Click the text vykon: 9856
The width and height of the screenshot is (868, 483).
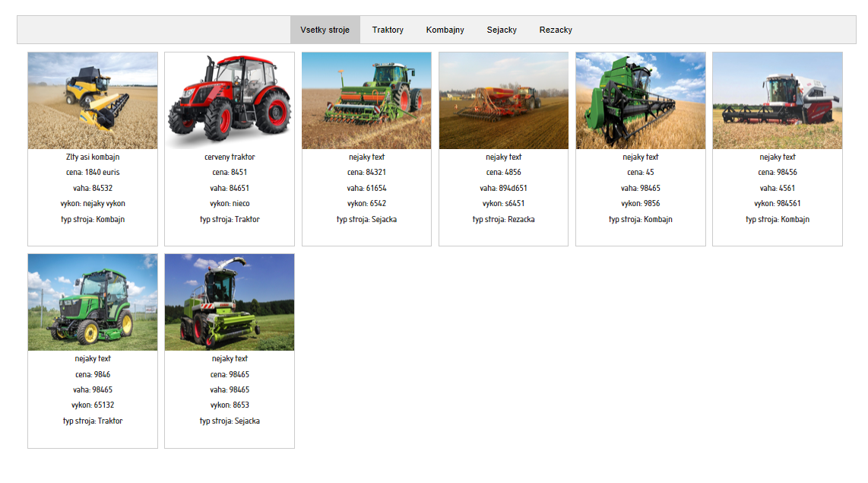click(x=641, y=203)
